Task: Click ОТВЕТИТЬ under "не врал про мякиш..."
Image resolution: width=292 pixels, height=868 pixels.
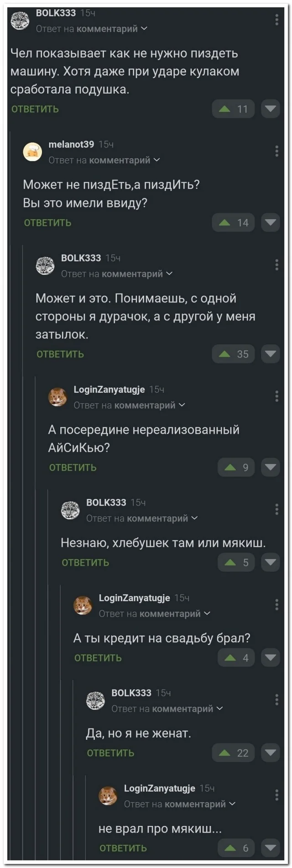Action: pos(123,848)
